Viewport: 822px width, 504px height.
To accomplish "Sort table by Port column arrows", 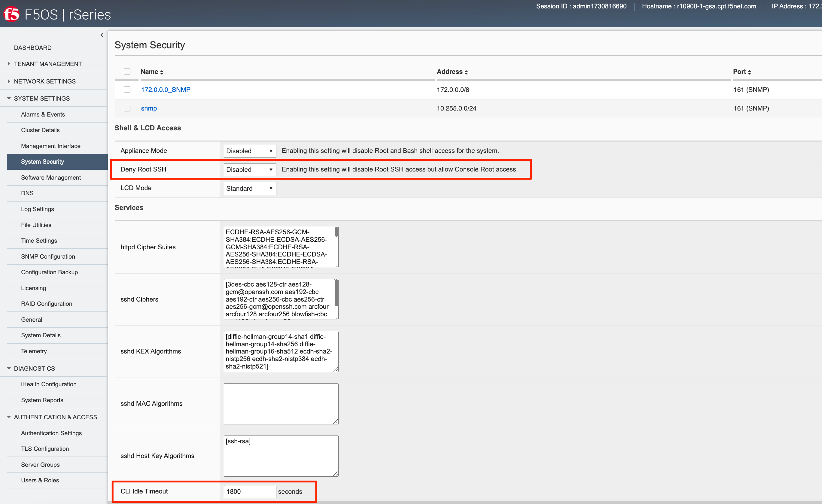I will pos(749,72).
